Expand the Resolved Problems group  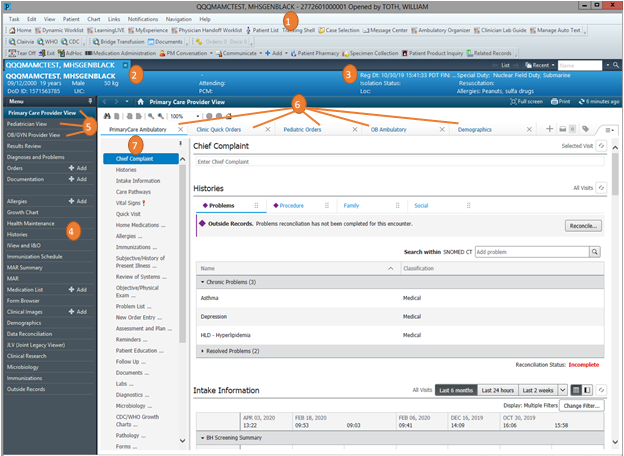point(204,351)
